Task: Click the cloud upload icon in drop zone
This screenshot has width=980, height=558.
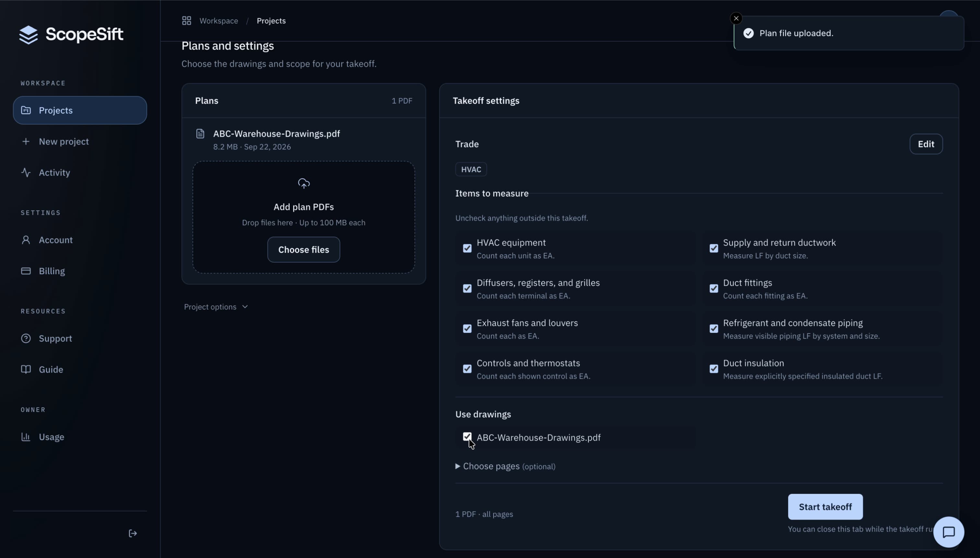Action: coord(304,184)
